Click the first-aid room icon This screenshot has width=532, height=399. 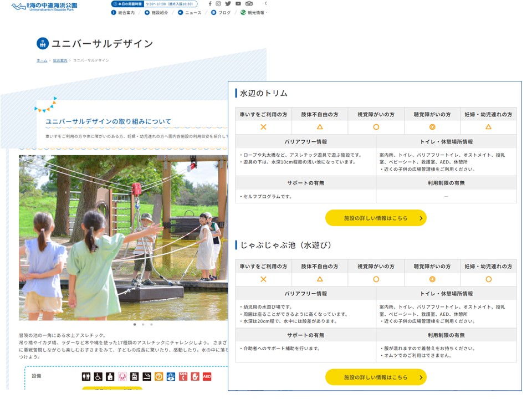[x=195, y=376]
